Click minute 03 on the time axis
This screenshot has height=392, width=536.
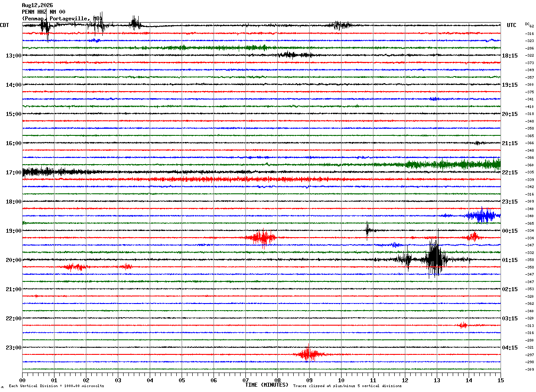point(118,380)
